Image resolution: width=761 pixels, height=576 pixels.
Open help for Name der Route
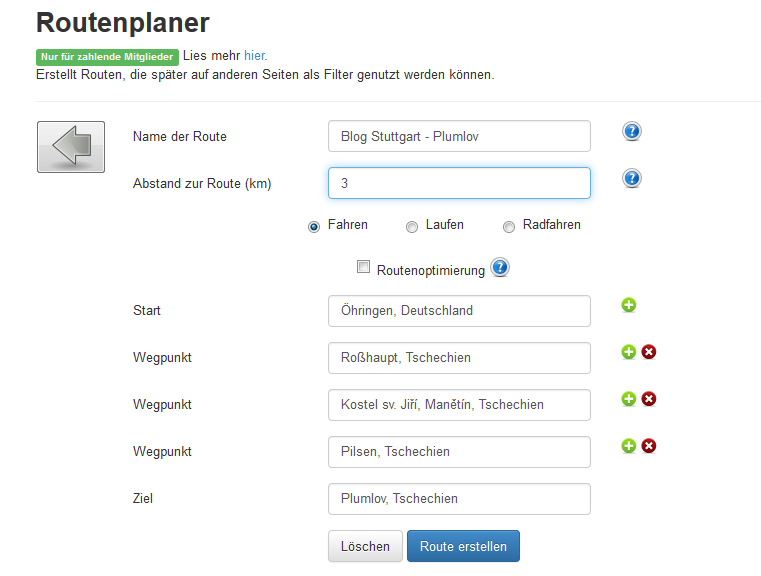tap(631, 132)
